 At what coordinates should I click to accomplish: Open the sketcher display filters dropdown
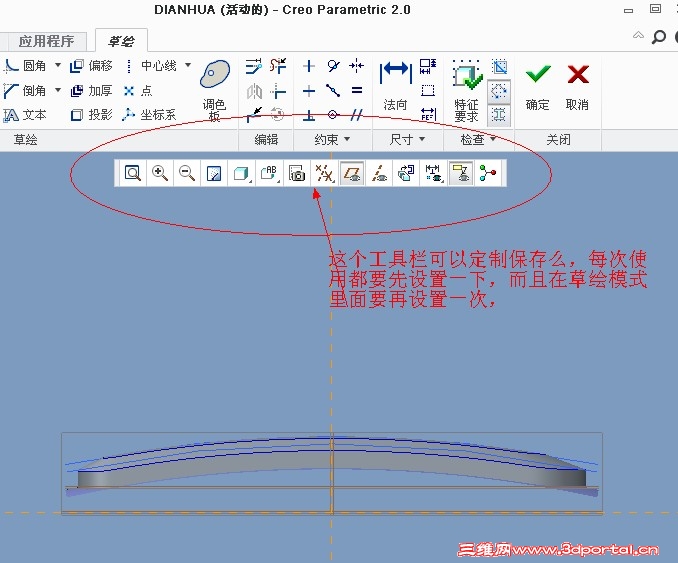(x=434, y=173)
